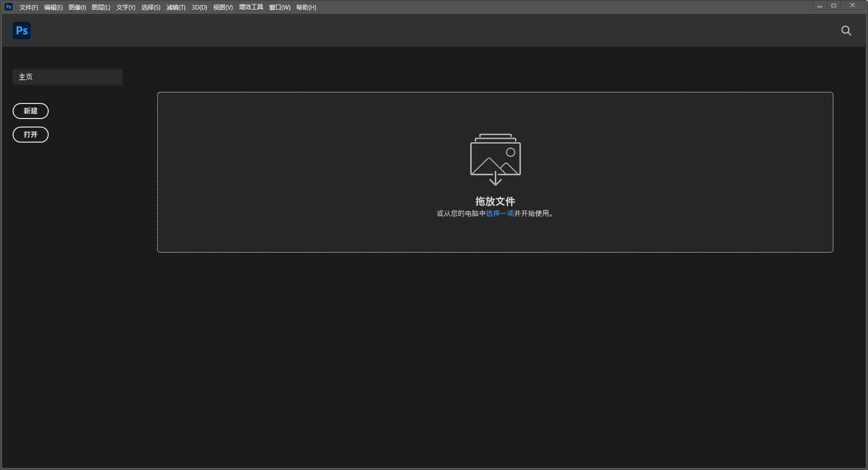Open the 文件(F) menu
This screenshot has width=868, height=470.
(29, 7)
